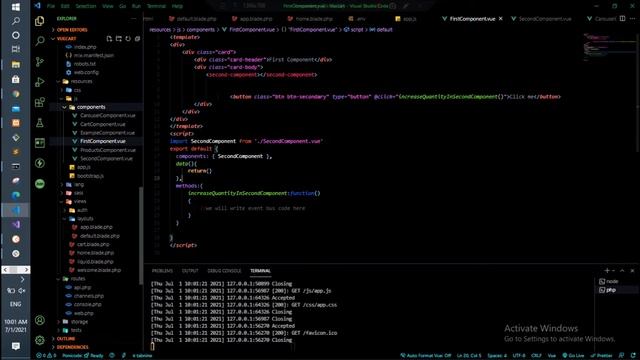The image size is (640, 360).
Task: Open Action Center notification icon on taskbar
Action: point(16,347)
